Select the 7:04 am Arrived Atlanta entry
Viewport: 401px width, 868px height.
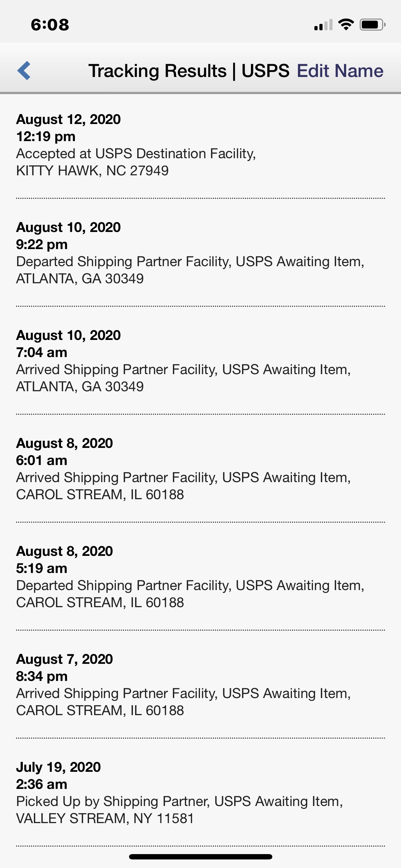[183, 370]
